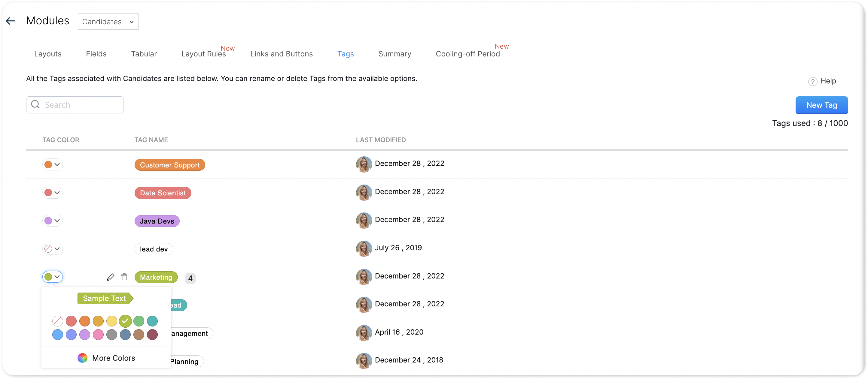Click the 4 count badge beside Marketing
The image size is (868, 379).
coord(190,278)
